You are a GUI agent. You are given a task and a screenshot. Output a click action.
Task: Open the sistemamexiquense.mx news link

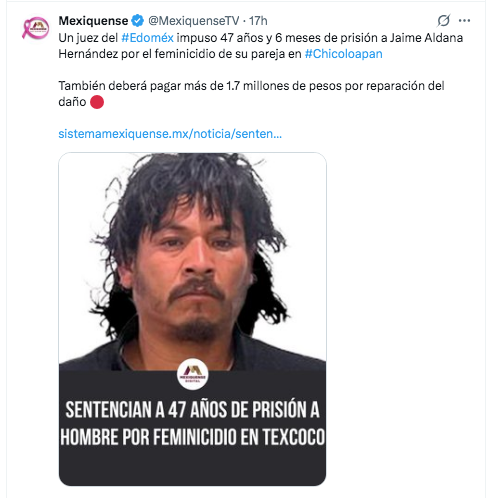click(x=170, y=134)
